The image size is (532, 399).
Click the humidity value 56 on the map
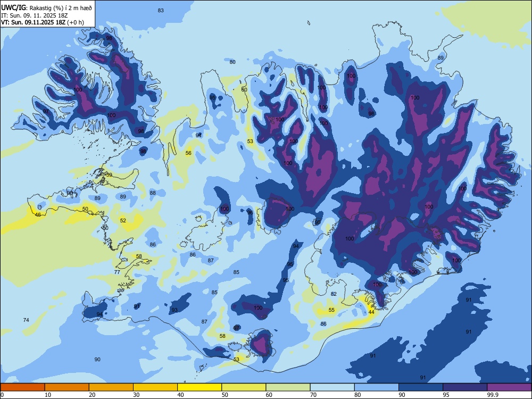188,153
